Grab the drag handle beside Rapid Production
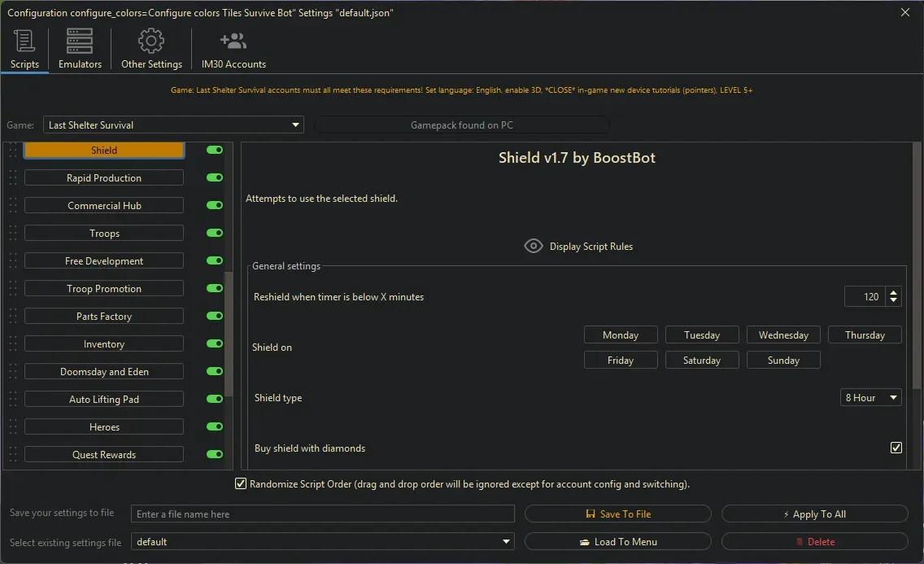This screenshot has height=564, width=924. (x=12, y=178)
